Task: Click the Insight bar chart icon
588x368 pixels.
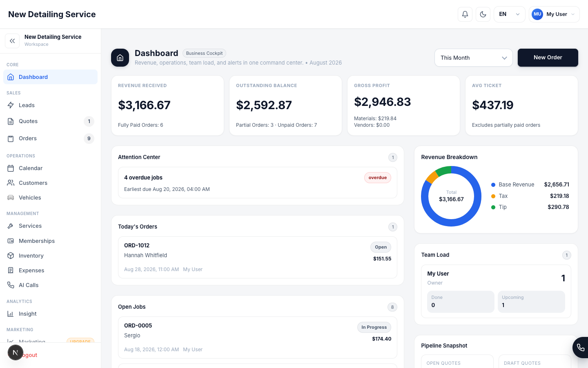Action: pos(11,314)
